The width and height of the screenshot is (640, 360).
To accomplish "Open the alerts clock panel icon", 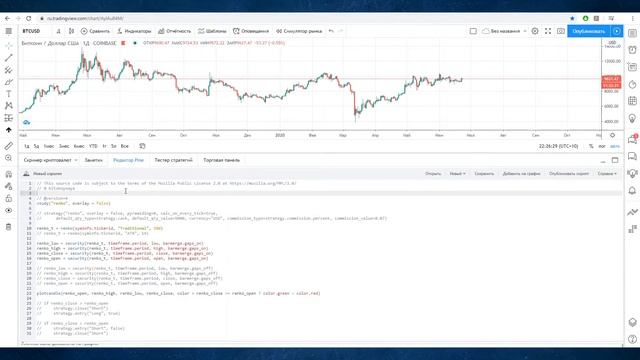I will pos(632,50).
